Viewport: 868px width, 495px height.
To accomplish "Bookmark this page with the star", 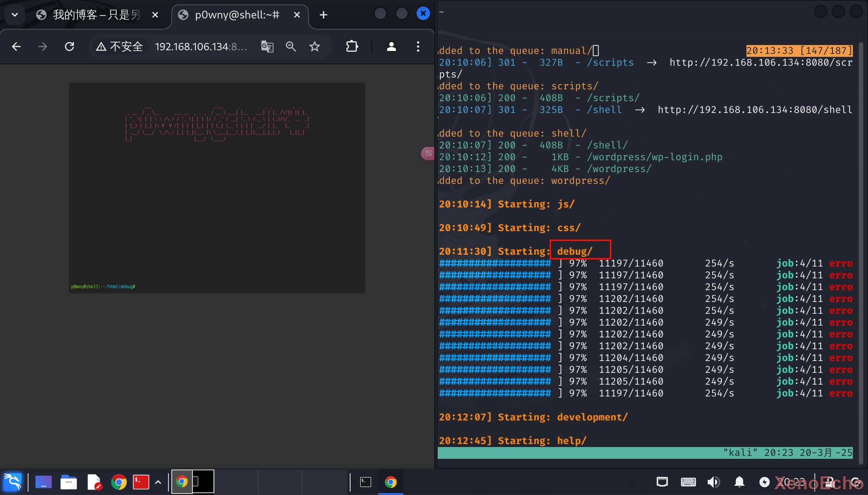I will [x=314, y=47].
